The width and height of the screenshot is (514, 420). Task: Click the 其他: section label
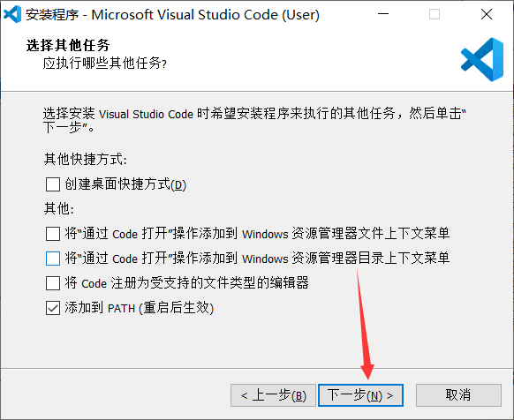point(59,209)
